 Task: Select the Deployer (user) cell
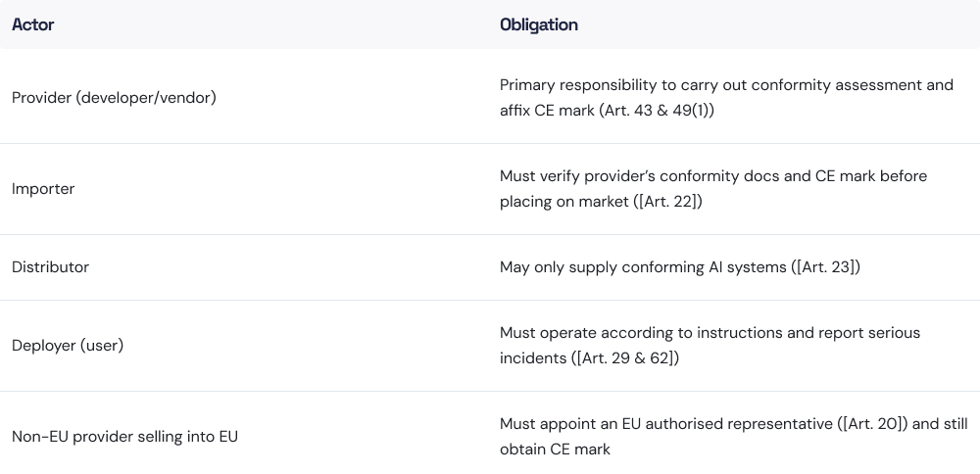point(68,346)
